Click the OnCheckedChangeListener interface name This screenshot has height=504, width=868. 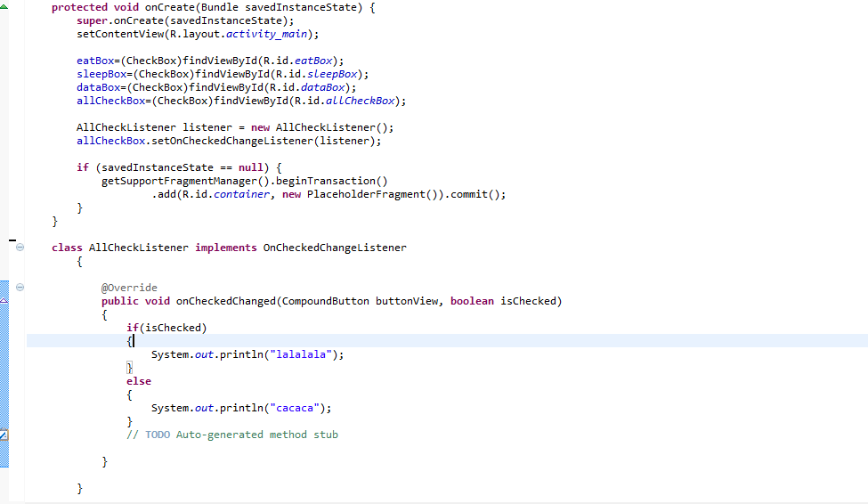tap(335, 248)
